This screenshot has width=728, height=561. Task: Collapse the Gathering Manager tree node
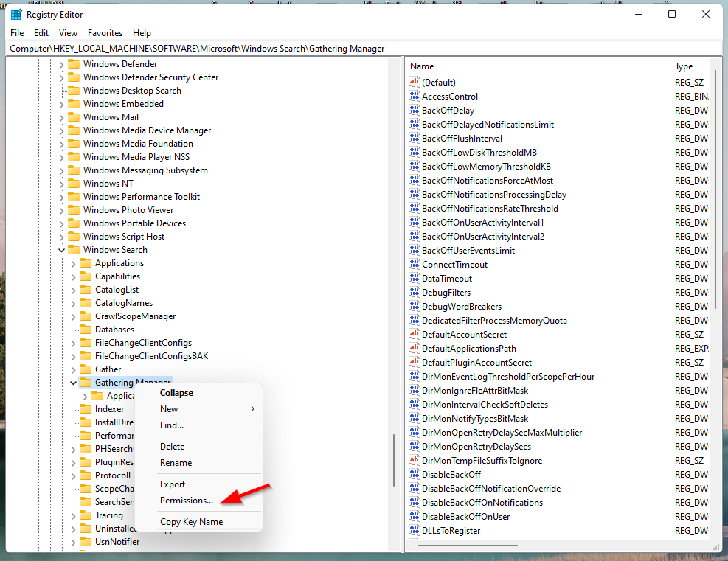tap(73, 383)
